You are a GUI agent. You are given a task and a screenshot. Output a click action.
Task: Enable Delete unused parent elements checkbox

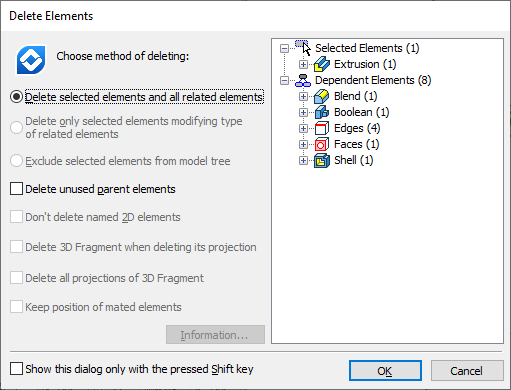click(x=16, y=189)
